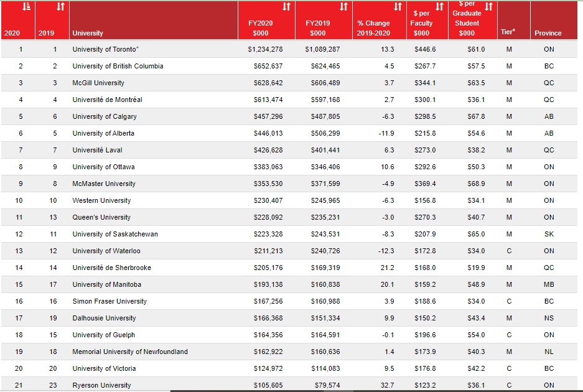Select province cell NS
This screenshot has height=392, width=583.
pos(549,318)
